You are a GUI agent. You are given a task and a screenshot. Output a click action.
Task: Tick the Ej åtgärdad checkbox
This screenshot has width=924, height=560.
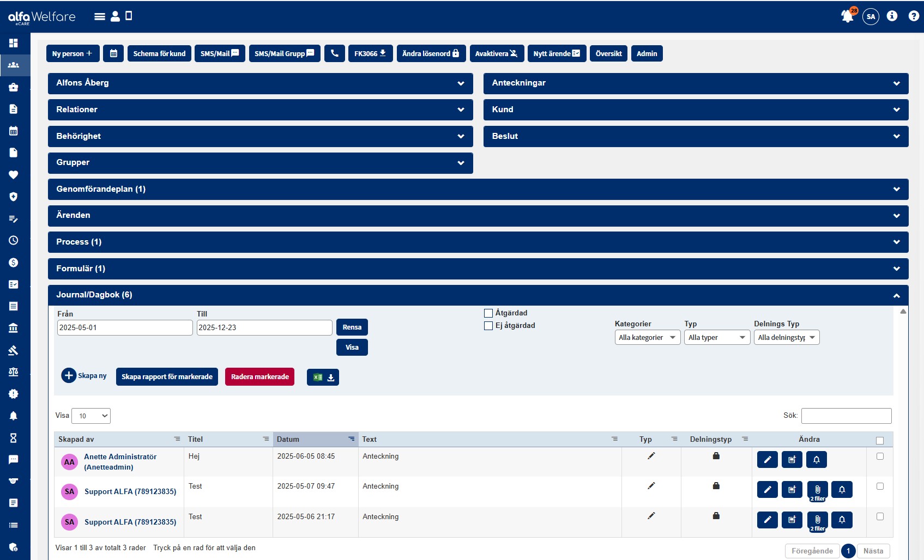tap(488, 326)
